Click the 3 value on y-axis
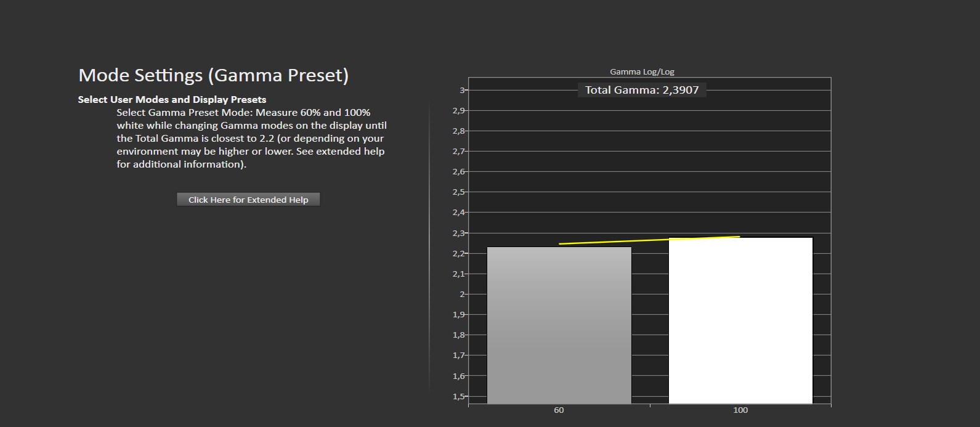 pos(462,90)
